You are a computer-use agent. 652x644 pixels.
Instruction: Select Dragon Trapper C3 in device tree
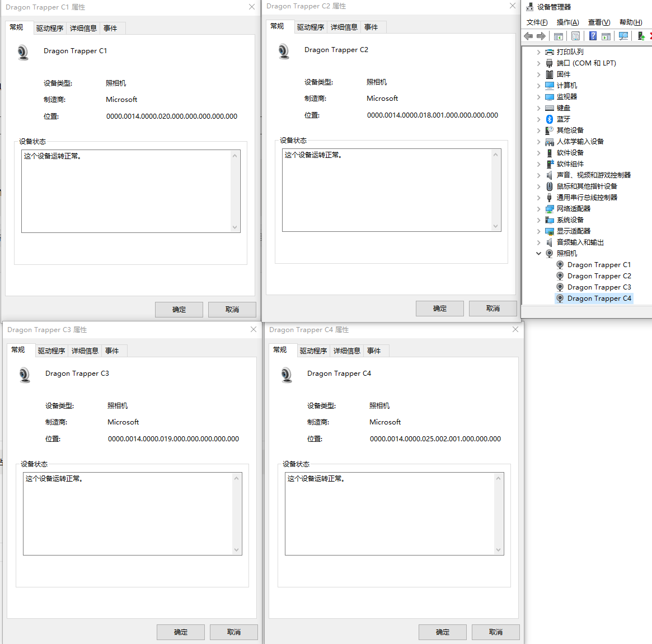(x=599, y=287)
